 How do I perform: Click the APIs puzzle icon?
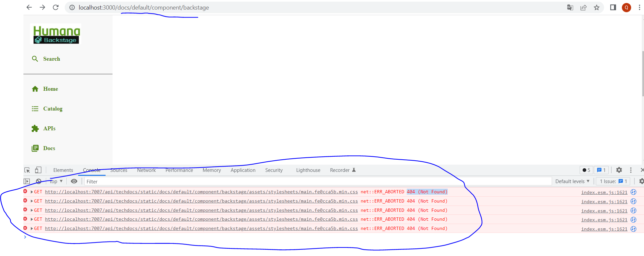tap(35, 128)
